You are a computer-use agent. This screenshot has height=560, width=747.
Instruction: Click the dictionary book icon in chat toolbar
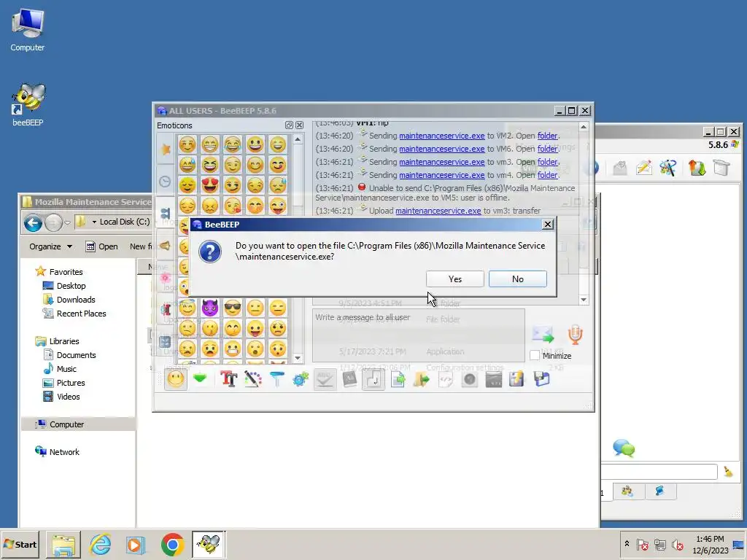[x=349, y=379]
